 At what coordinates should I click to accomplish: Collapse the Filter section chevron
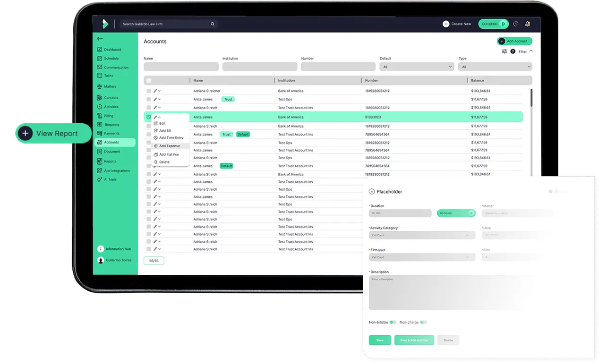pyautogui.click(x=531, y=51)
